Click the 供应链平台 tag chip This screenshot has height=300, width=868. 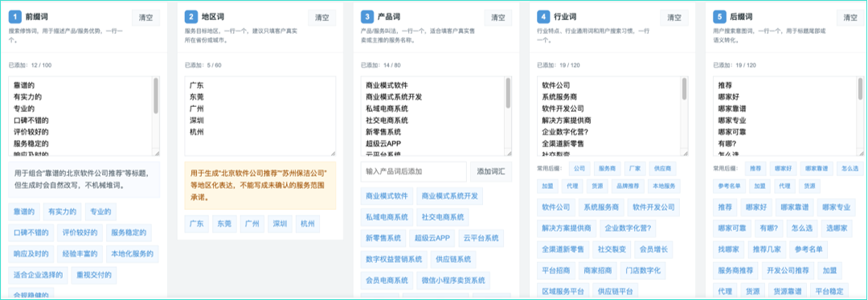(x=615, y=291)
